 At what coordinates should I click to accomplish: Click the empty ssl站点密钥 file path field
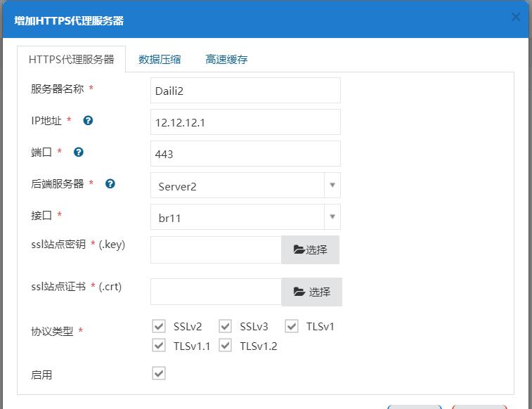pyautogui.click(x=216, y=249)
